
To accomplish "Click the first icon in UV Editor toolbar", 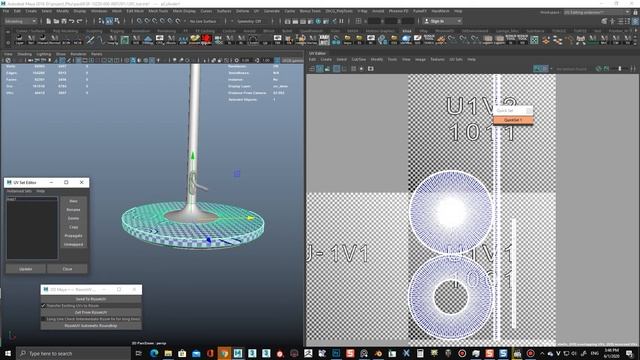I will click(x=312, y=69).
